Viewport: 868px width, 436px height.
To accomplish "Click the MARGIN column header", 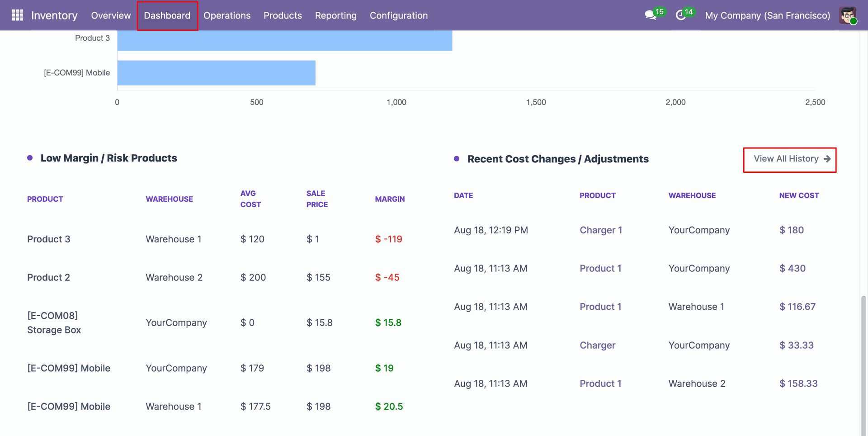I will click(390, 199).
